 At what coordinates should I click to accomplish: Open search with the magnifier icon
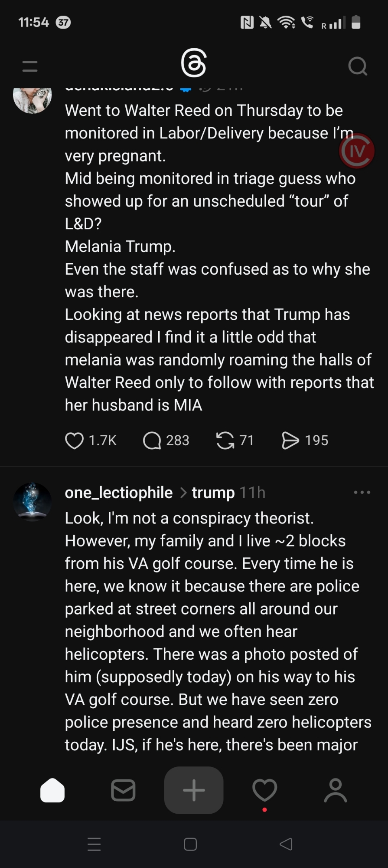pos(358,66)
